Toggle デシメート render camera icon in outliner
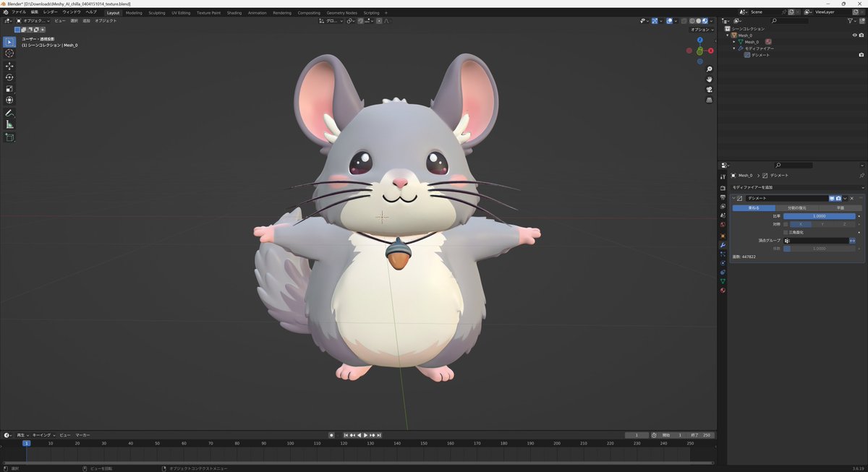868x472 pixels. pos(861,55)
